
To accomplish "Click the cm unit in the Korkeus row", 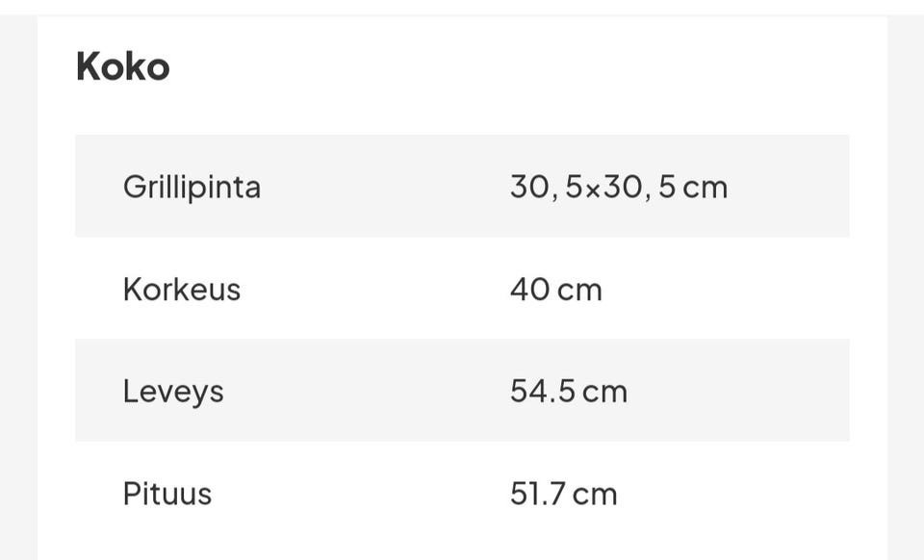I will click(x=579, y=289).
